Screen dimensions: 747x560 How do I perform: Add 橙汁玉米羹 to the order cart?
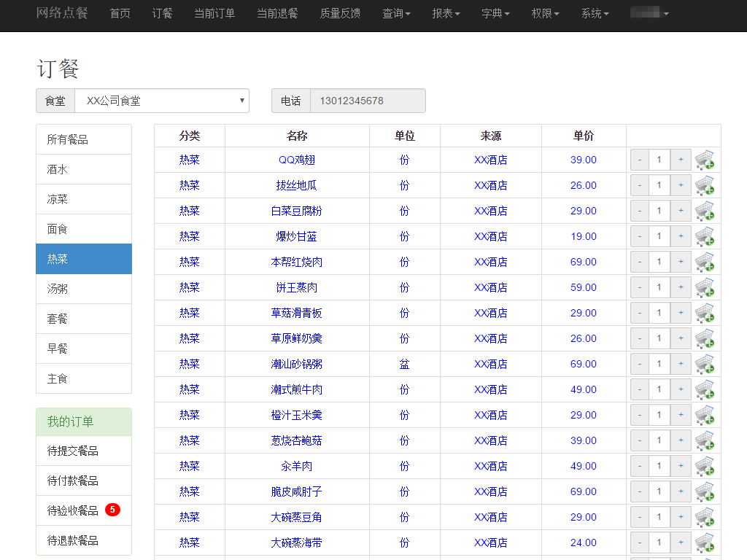pos(704,415)
